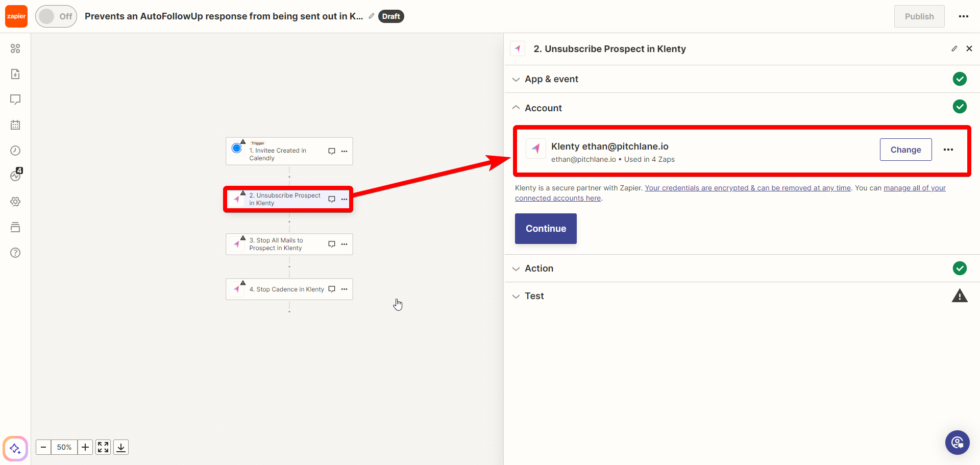This screenshot has height=465, width=980.
Task: Open the Klenty account's more options menu
Action: pyautogui.click(x=948, y=150)
